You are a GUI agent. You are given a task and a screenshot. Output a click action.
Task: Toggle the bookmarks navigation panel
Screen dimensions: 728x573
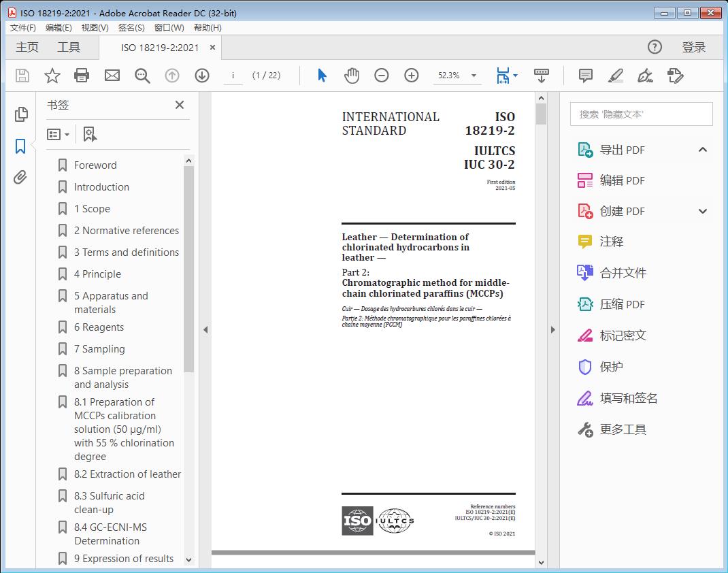point(20,146)
